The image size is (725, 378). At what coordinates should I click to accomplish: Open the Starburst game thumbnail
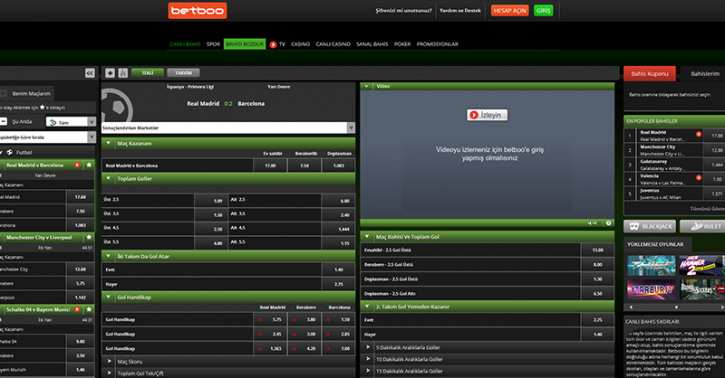coord(651,289)
